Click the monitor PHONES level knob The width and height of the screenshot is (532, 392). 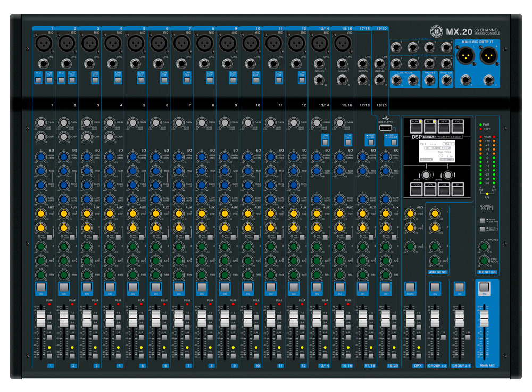click(484, 246)
